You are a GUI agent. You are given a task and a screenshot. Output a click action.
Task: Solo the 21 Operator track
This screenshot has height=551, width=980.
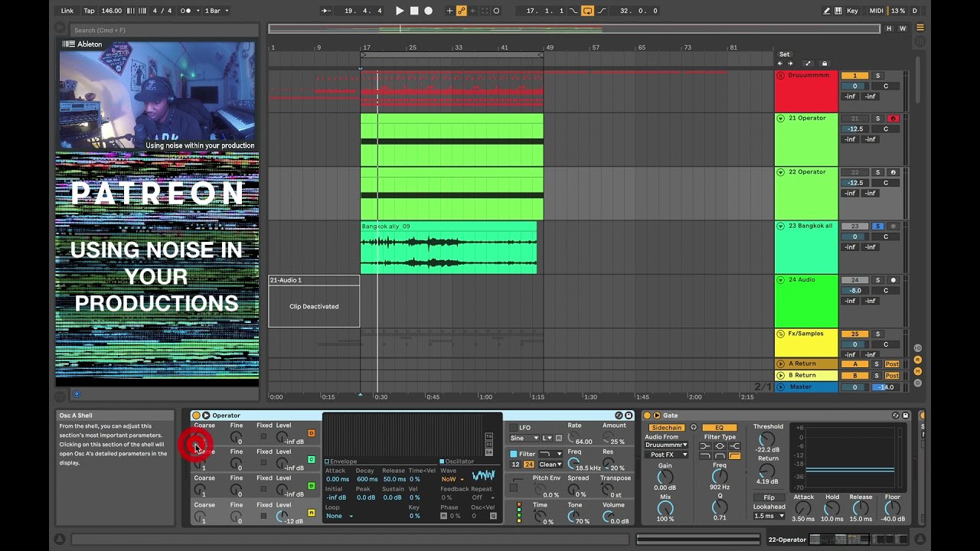pyautogui.click(x=878, y=119)
